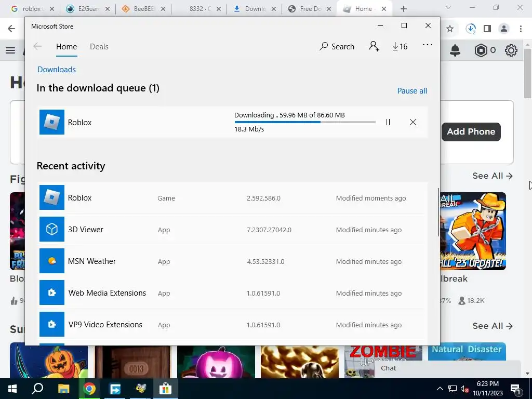Screen dimensions: 532x399
Task: Click the Web Media Extensions icon
Action: (x=52, y=292)
